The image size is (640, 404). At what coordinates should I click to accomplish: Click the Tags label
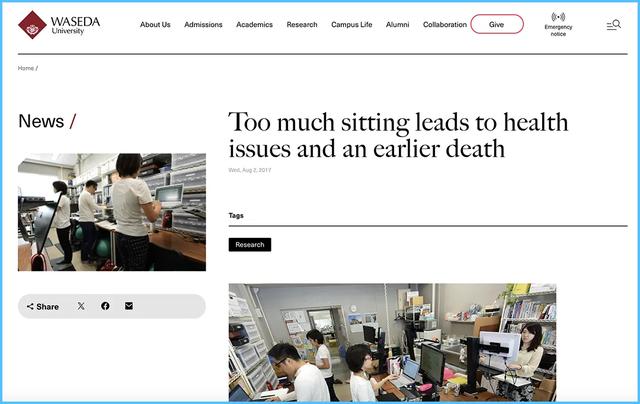pyautogui.click(x=236, y=215)
